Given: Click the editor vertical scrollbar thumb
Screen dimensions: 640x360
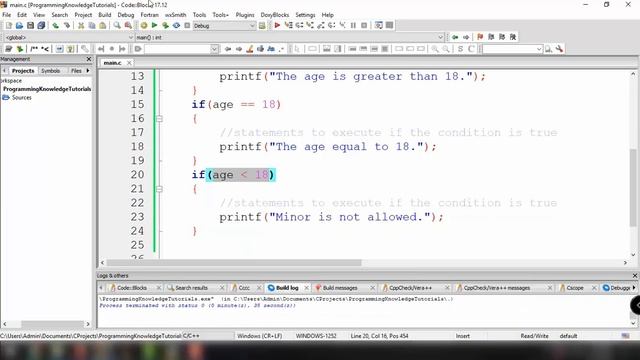Looking at the screenshot, I should point(633,188).
